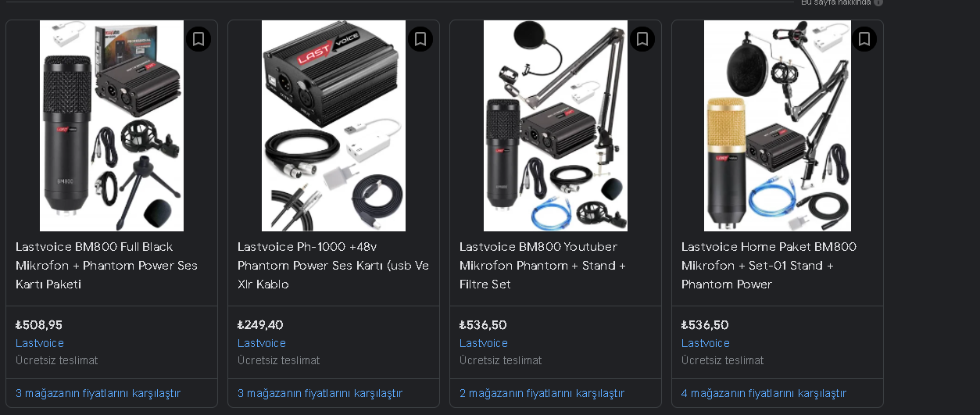The image size is (980, 415).
Task: Open 'Lastvoice BM800 Youtuber Mikrofon' title
Action: tap(542, 266)
